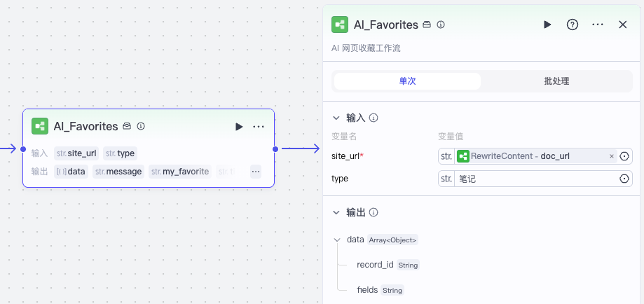The image size is (644, 304).
Task: Show hidden outputs on the canvas node
Action: pos(256,171)
